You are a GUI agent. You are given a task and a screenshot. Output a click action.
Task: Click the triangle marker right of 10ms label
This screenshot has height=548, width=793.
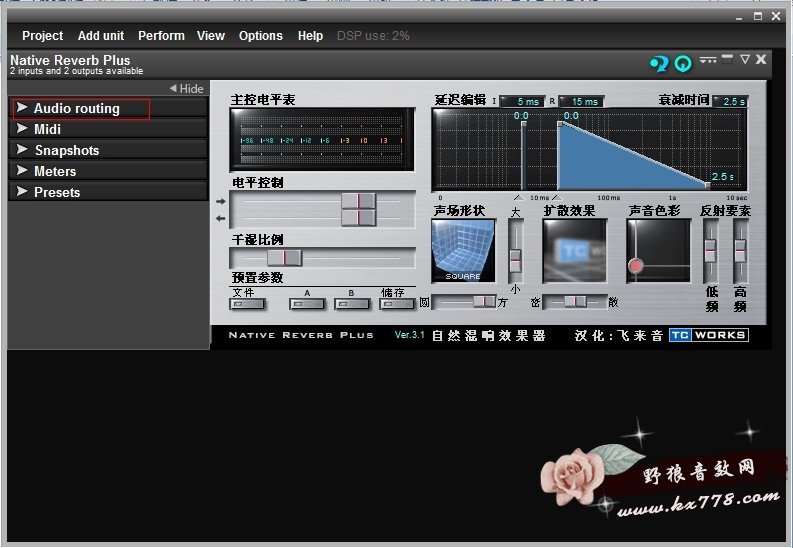[x=557, y=198]
